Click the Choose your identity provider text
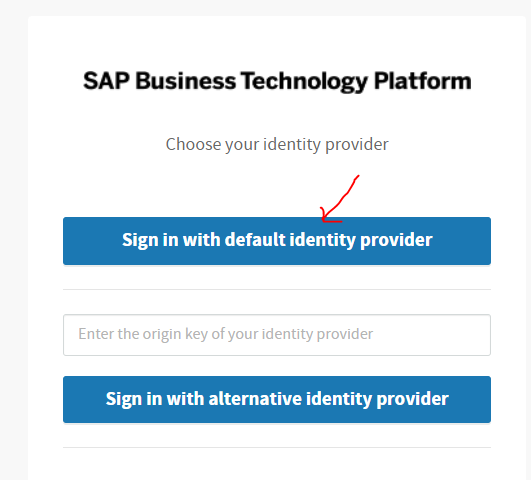This screenshot has height=480, width=531. tap(277, 145)
